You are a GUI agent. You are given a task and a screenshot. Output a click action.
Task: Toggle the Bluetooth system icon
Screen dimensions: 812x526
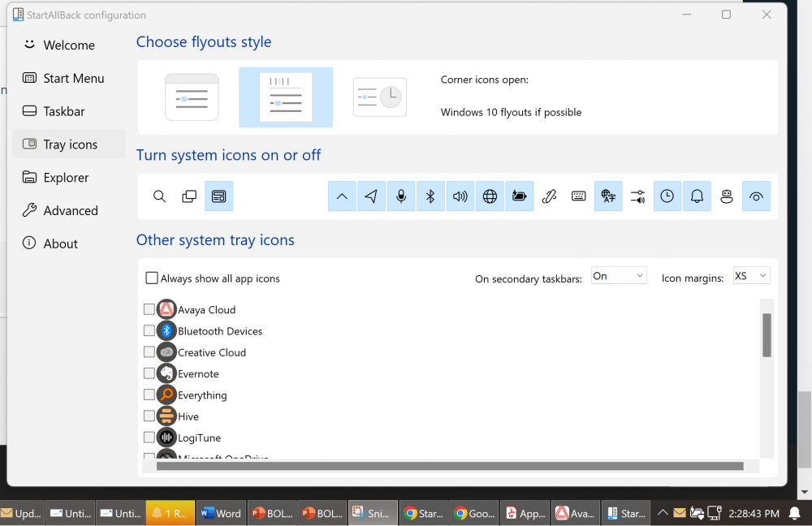click(x=431, y=196)
